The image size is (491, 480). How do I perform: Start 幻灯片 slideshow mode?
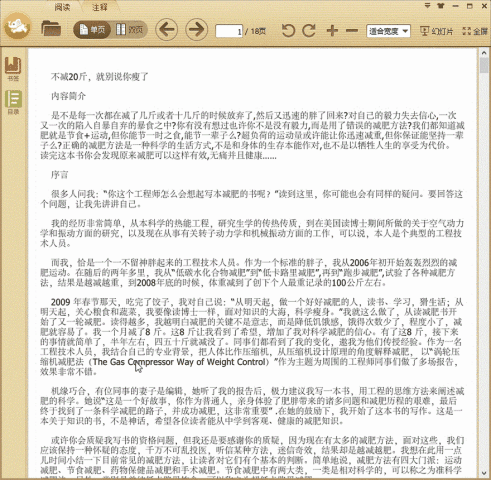coord(437,31)
